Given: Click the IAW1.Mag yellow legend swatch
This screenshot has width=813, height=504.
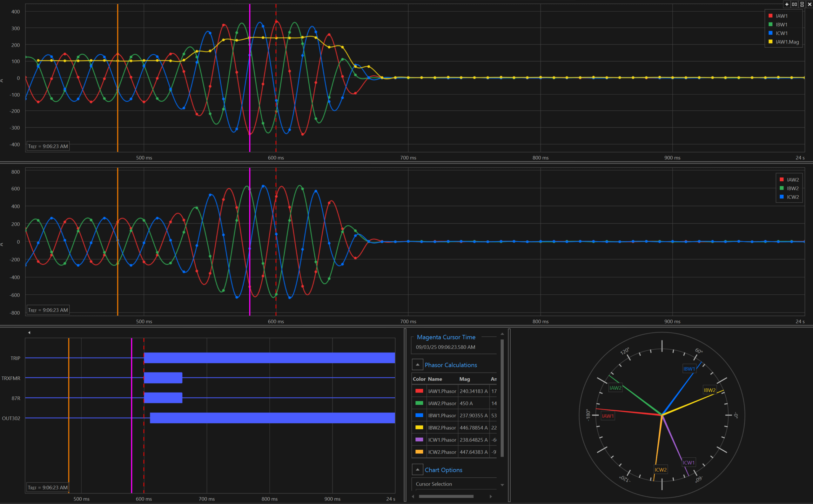Looking at the screenshot, I should [x=771, y=42].
